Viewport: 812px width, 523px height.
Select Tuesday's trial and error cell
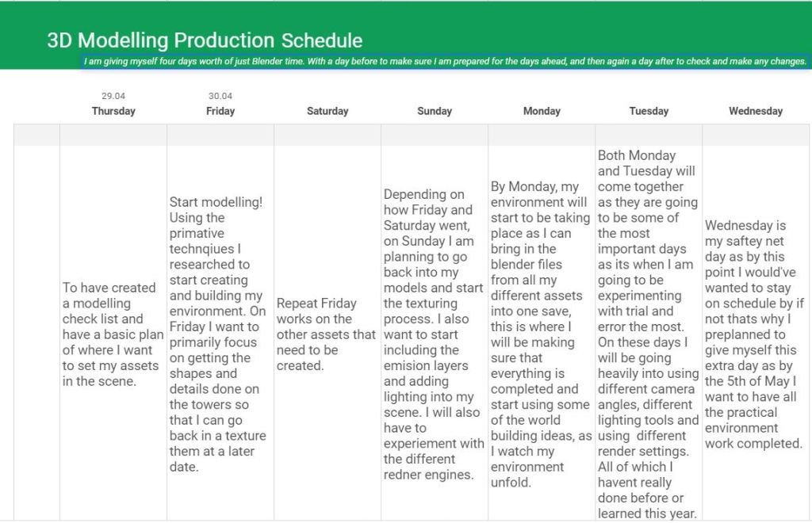pos(649,334)
